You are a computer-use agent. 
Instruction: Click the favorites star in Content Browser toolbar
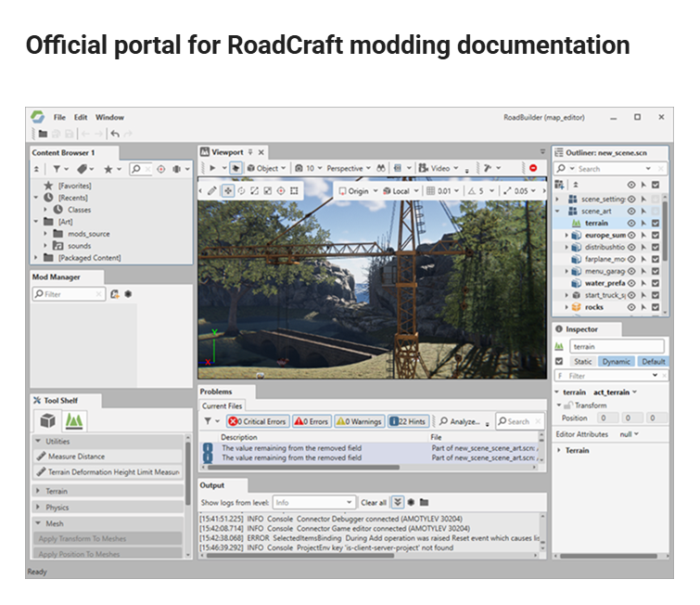pyautogui.click(x=108, y=169)
